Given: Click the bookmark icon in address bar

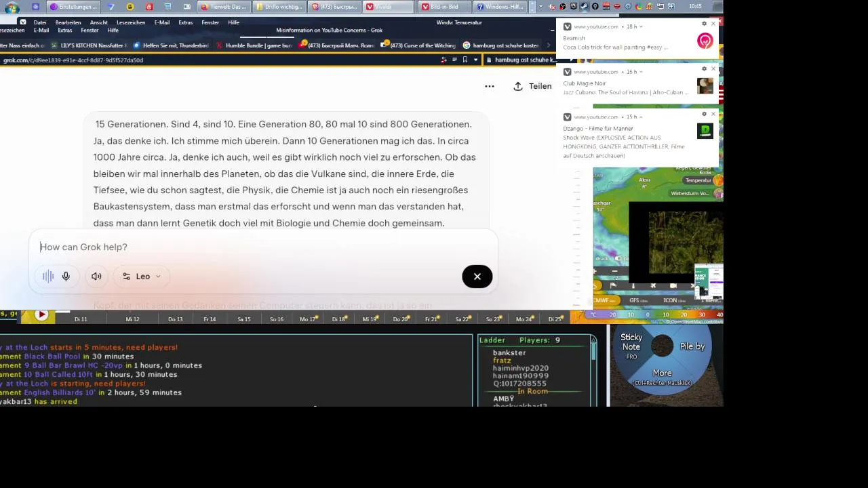Looking at the screenshot, I should pos(465,60).
